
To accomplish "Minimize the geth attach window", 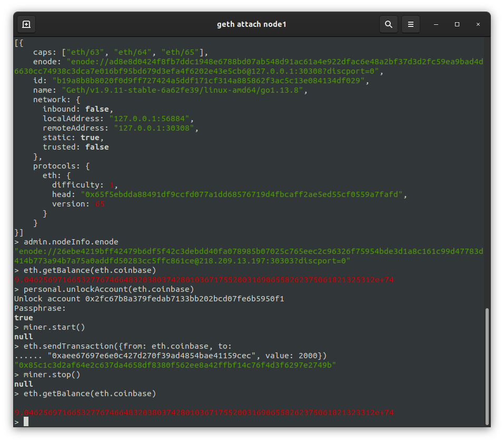I will pos(436,24).
